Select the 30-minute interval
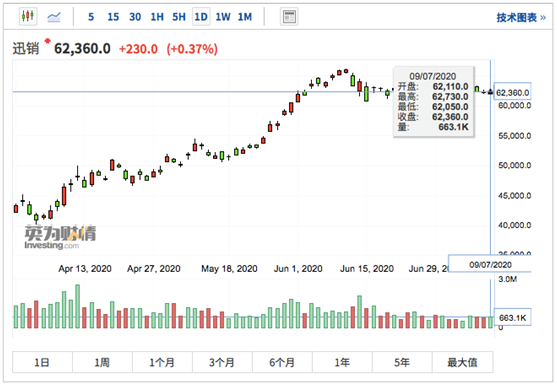557x386 pixels. coord(135,17)
